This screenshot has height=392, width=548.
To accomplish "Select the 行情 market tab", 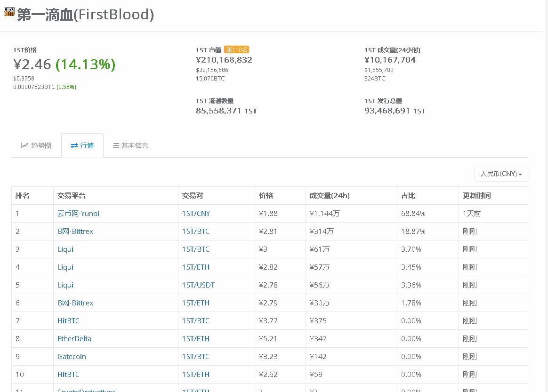I will click(82, 145).
